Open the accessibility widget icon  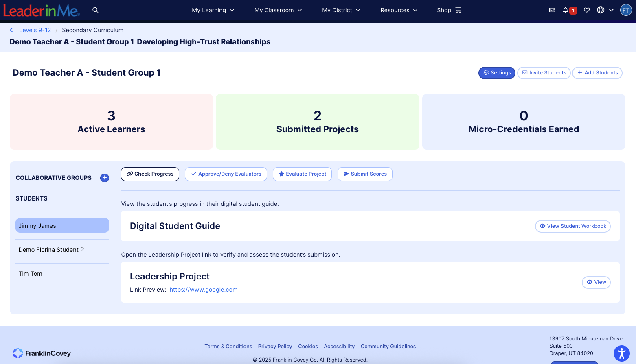[x=621, y=353]
